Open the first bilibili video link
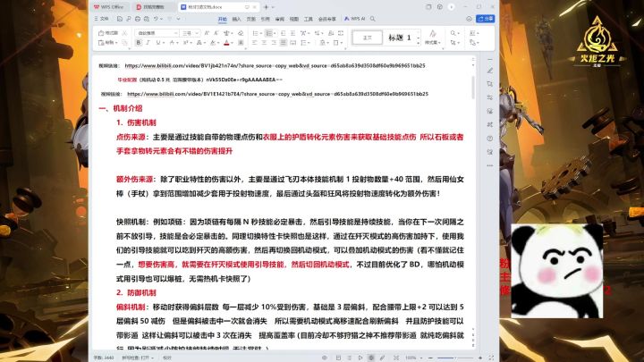The width and height of the screenshot is (644, 362). coord(275,65)
